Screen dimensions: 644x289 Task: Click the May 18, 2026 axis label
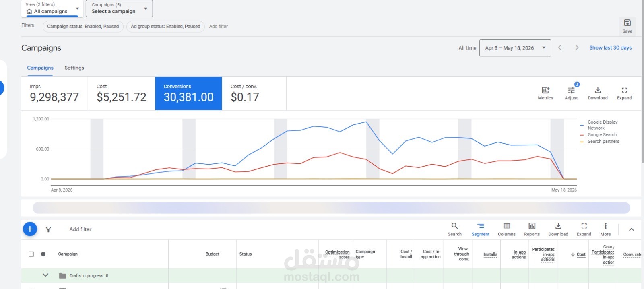[x=564, y=190]
